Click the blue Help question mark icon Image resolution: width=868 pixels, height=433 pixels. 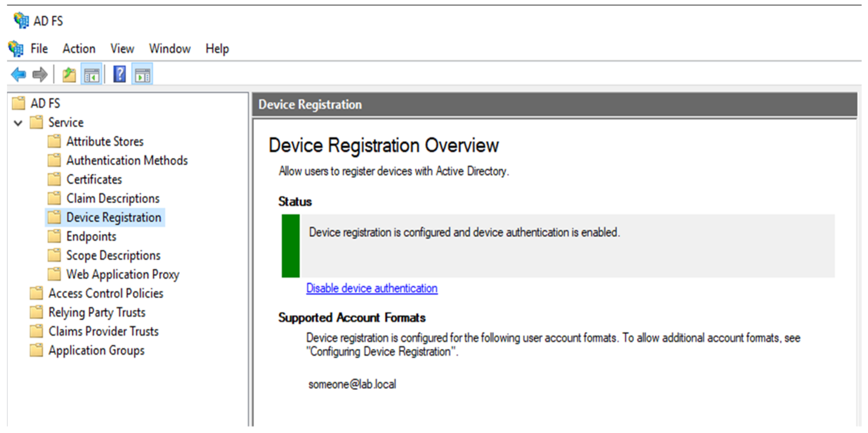[120, 74]
